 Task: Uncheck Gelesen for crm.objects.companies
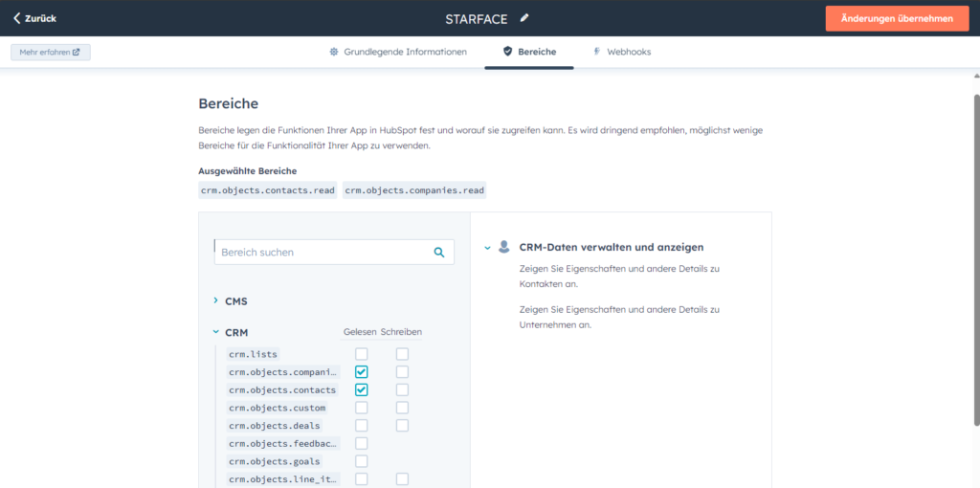tap(361, 372)
